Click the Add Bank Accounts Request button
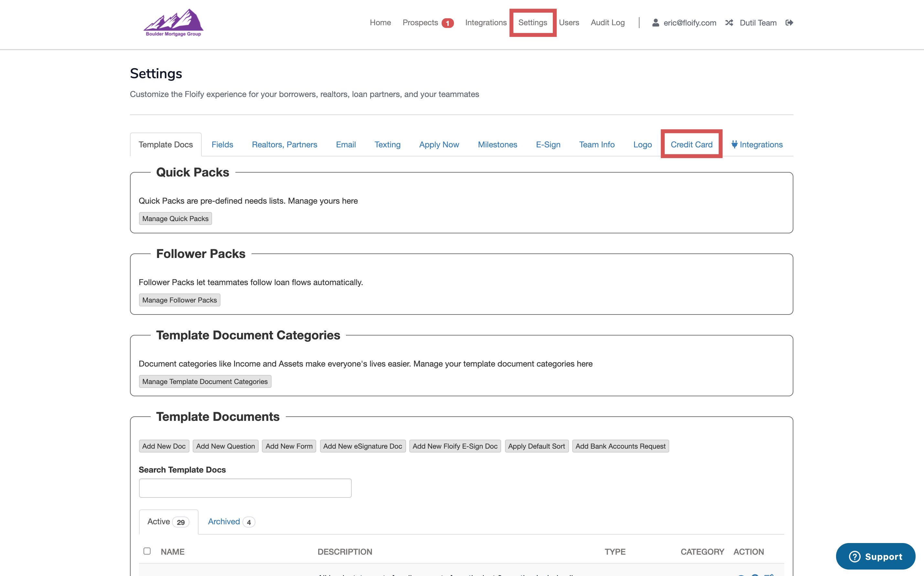The height and width of the screenshot is (576, 924). 620,446
